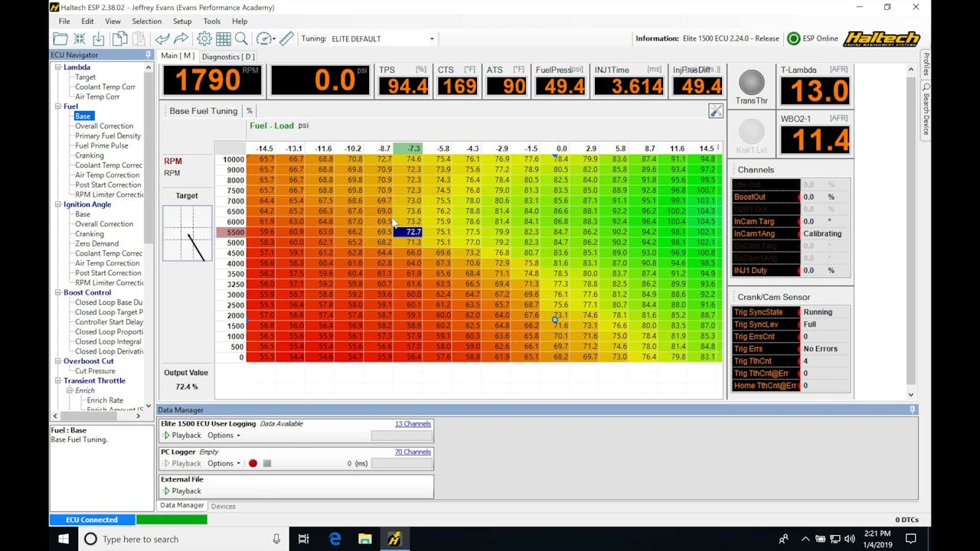This screenshot has width=980, height=551.
Task: Select the Redo arrow icon
Action: pyautogui.click(x=181, y=38)
